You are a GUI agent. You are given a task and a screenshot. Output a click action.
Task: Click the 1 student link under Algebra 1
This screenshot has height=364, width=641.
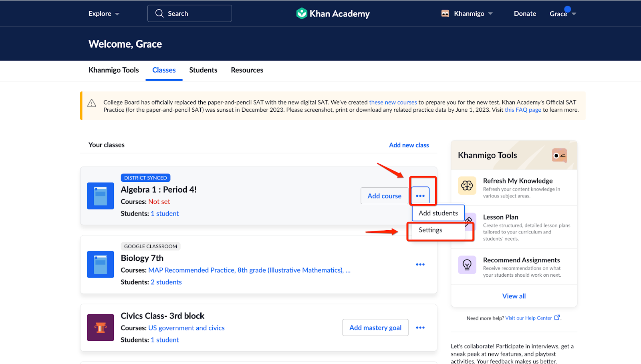(x=165, y=213)
